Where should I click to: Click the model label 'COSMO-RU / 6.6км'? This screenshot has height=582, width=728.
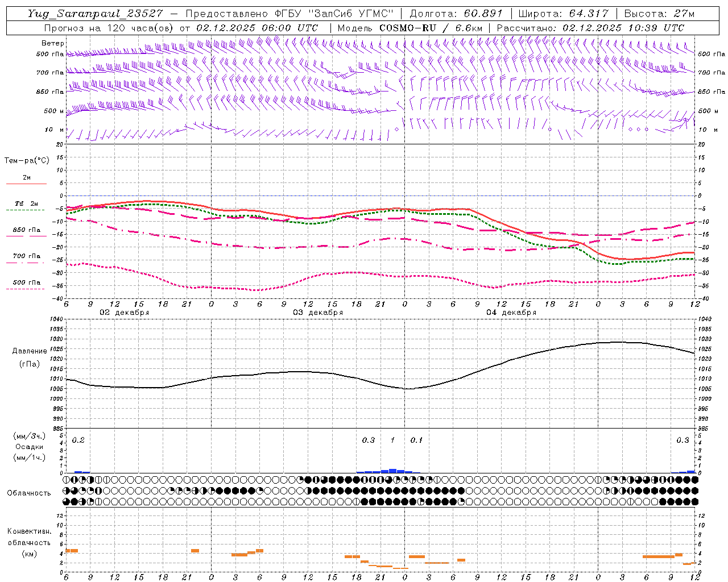[431, 28]
